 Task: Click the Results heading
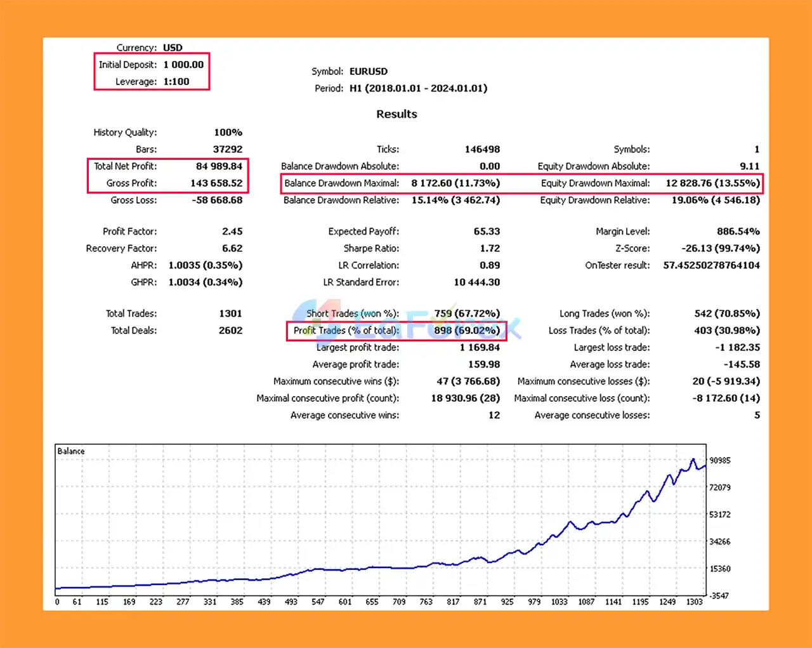coord(396,114)
